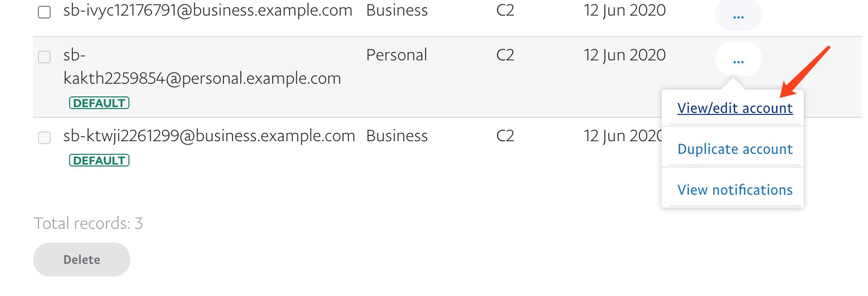
Task: Click the C2 country cell in sb-ivyc row
Action: click(x=505, y=11)
